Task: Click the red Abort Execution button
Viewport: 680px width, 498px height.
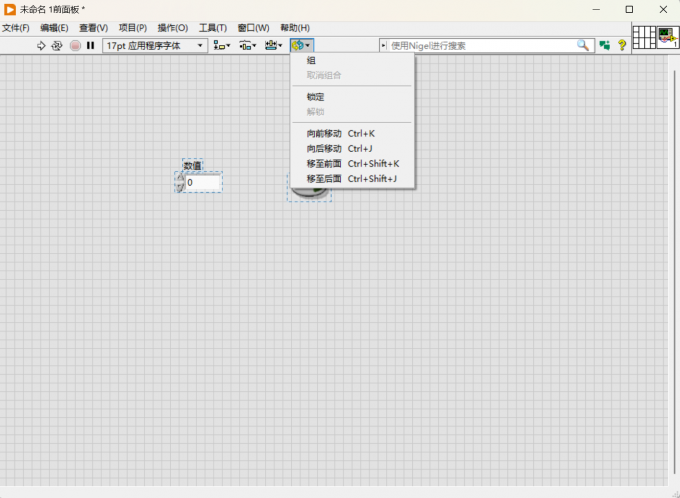Action: (75, 46)
